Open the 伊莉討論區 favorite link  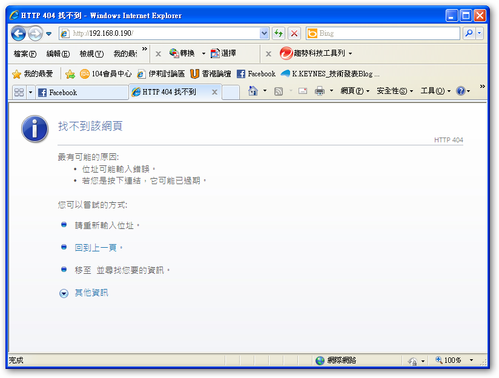click(x=161, y=74)
